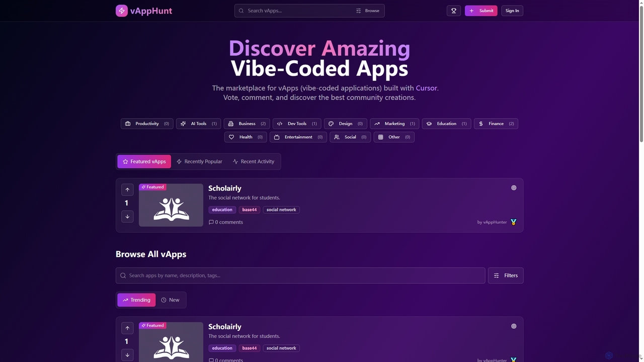Filter by AI Tools category
The height and width of the screenshot is (362, 644).
[198, 124]
